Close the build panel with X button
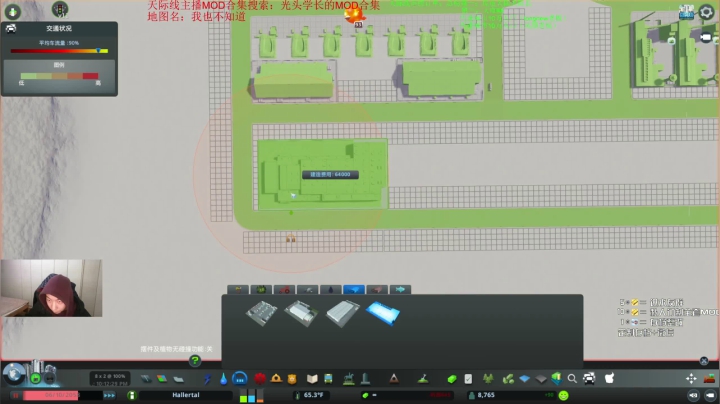This screenshot has width=720, height=404. (704, 361)
